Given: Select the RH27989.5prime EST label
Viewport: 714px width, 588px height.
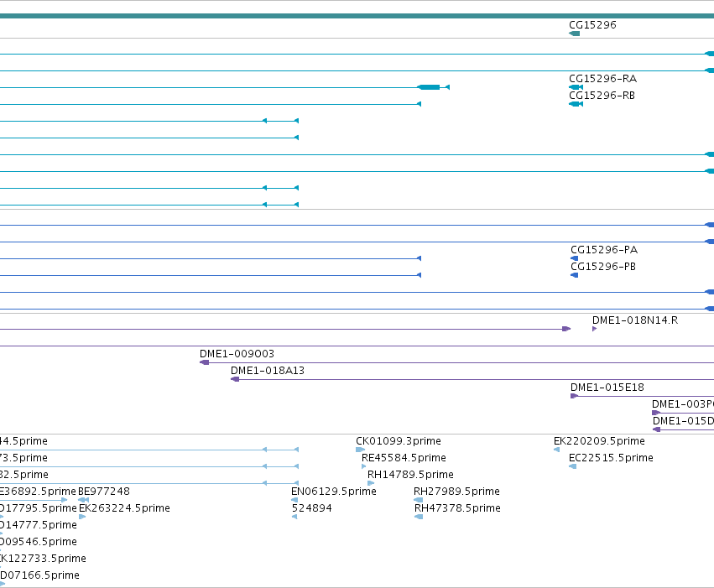Looking at the screenshot, I should (x=456, y=492).
